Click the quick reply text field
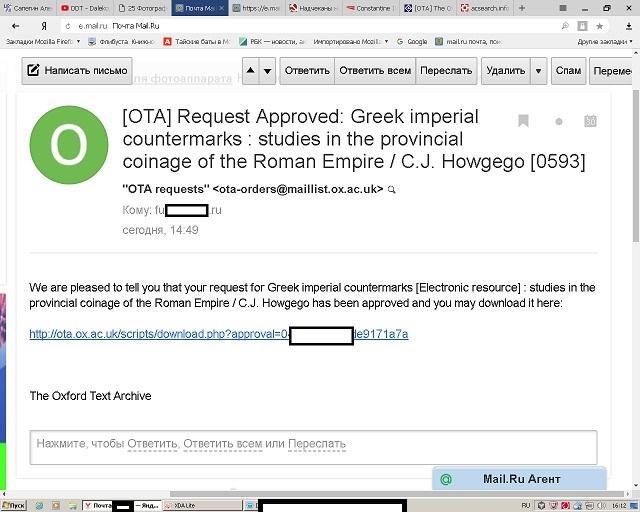Screen dimensions: 640x512 [x=313, y=443]
